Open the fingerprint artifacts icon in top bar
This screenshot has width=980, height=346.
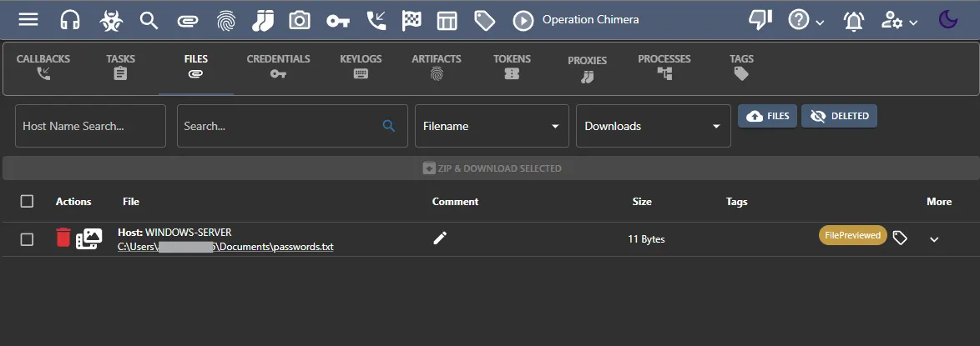[x=225, y=20]
